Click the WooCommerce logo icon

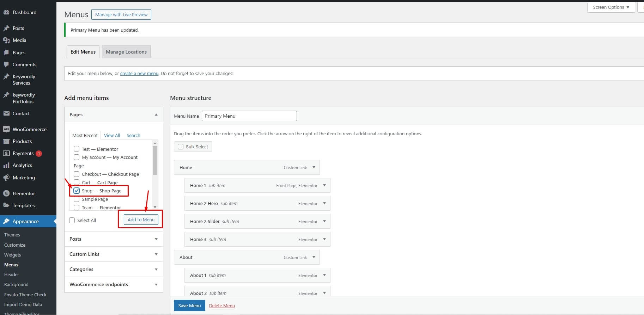[6, 129]
